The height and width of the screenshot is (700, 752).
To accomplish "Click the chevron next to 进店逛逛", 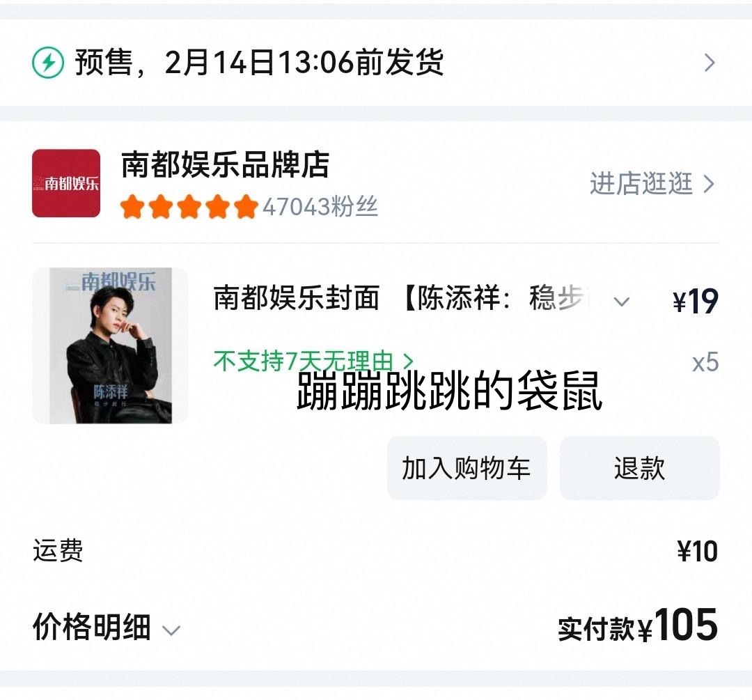I will coord(709,185).
